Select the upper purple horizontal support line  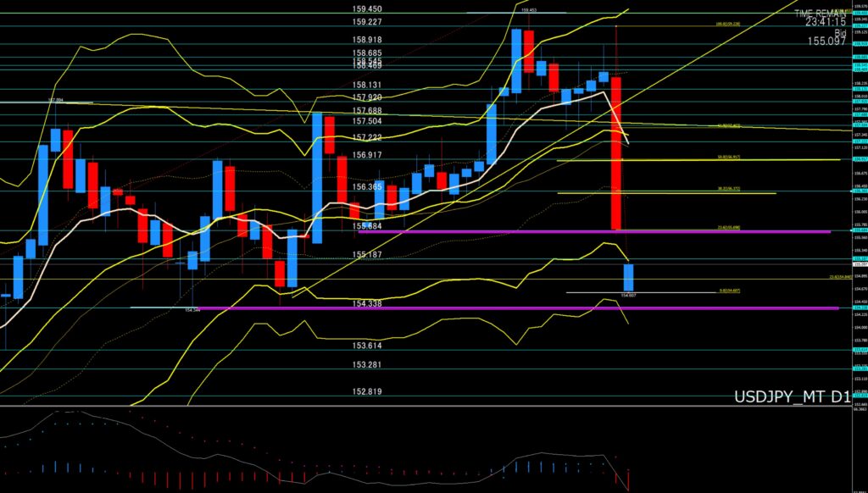593,230
